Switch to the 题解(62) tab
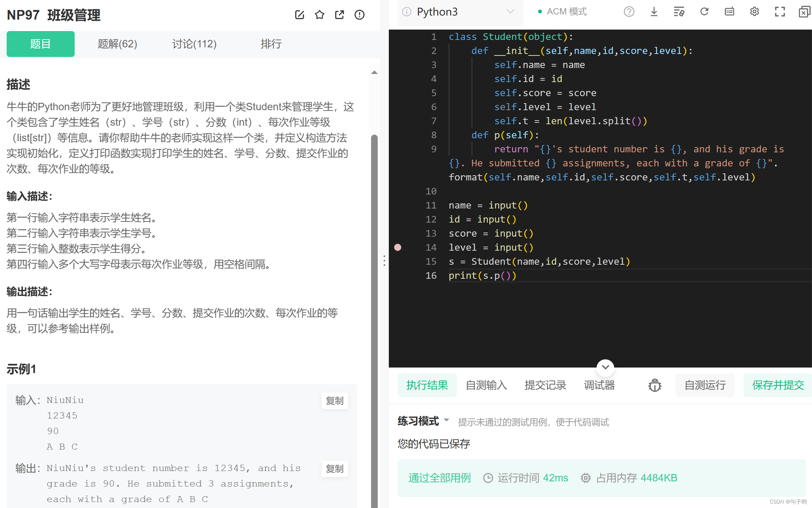The width and height of the screenshot is (812, 508). coord(117,44)
